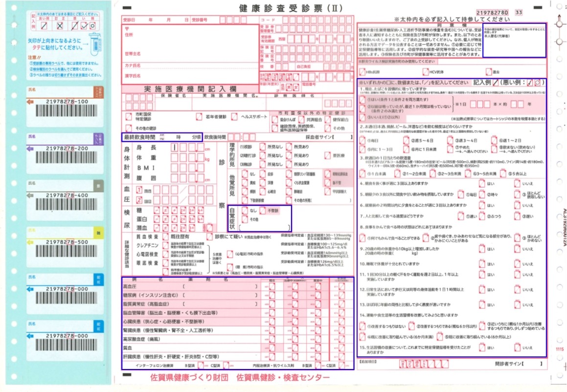Check 所見あり for (3)触診

pos(289,164)
